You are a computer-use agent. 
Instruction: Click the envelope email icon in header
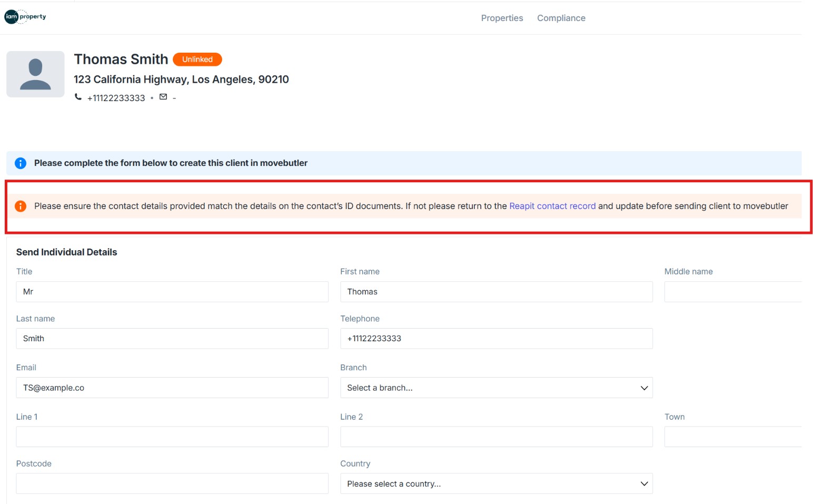[163, 97]
